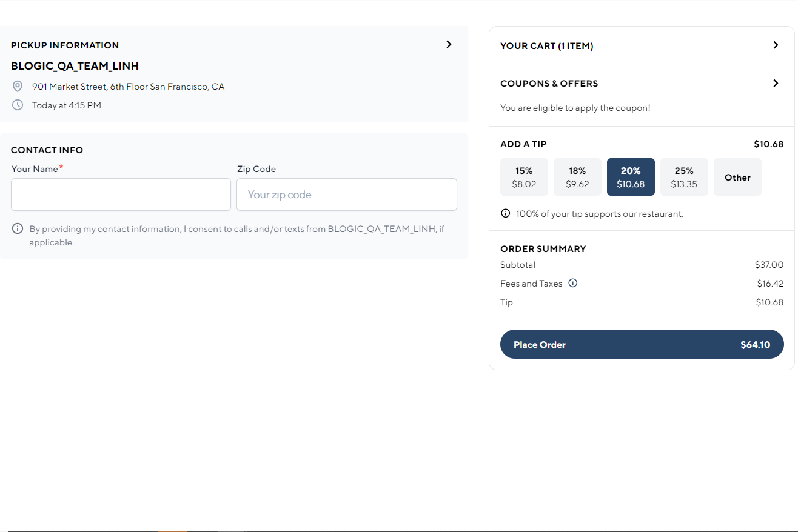Choose the Other tip amount

coord(737,177)
